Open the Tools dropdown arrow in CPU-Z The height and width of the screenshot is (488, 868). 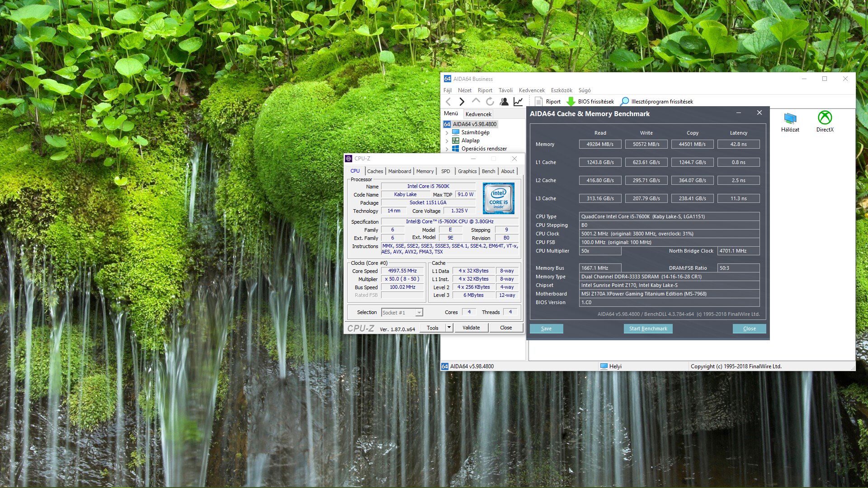tap(449, 328)
